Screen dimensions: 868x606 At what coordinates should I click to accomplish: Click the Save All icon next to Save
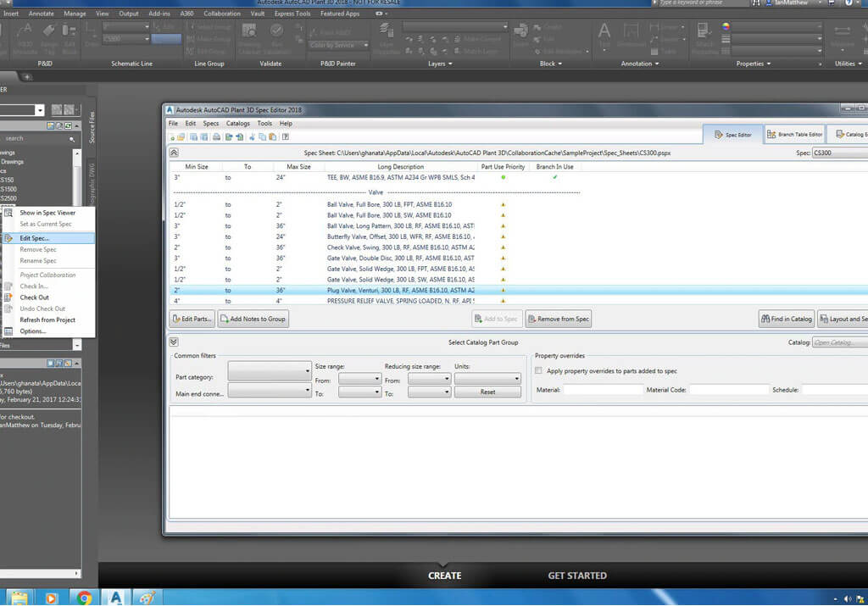pyautogui.click(x=204, y=137)
